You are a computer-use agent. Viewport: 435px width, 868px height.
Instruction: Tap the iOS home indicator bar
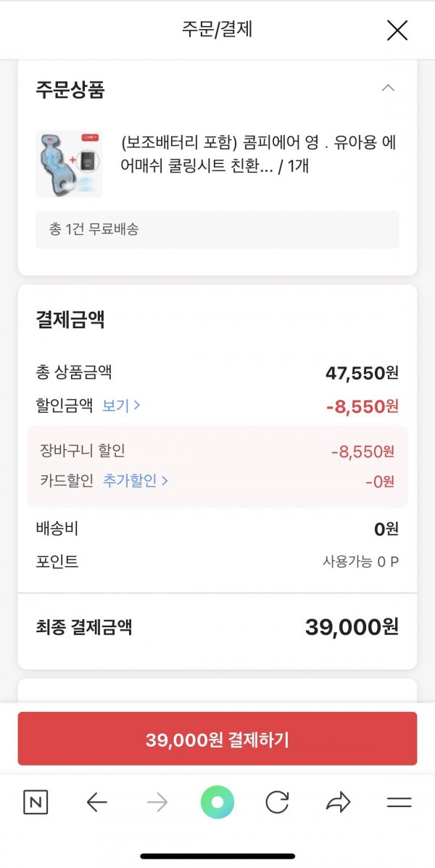(x=217, y=856)
